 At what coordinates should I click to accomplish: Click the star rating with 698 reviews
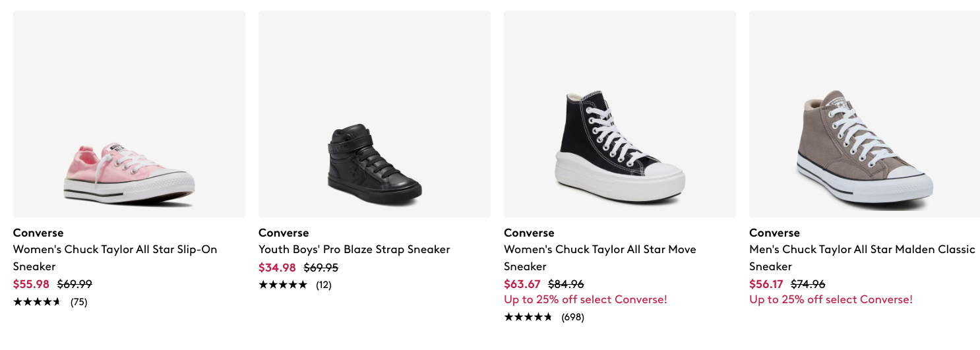(528, 317)
